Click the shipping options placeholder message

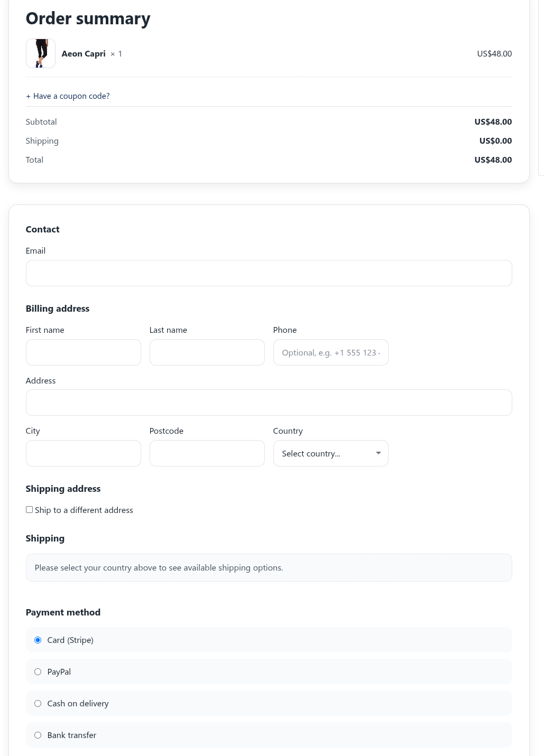[269, 567]
